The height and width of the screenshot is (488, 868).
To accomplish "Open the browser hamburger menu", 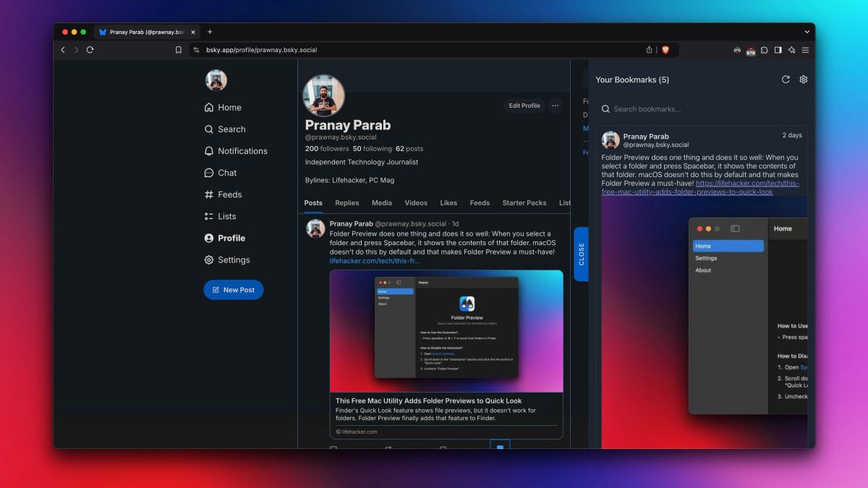I will click(805, 50).
